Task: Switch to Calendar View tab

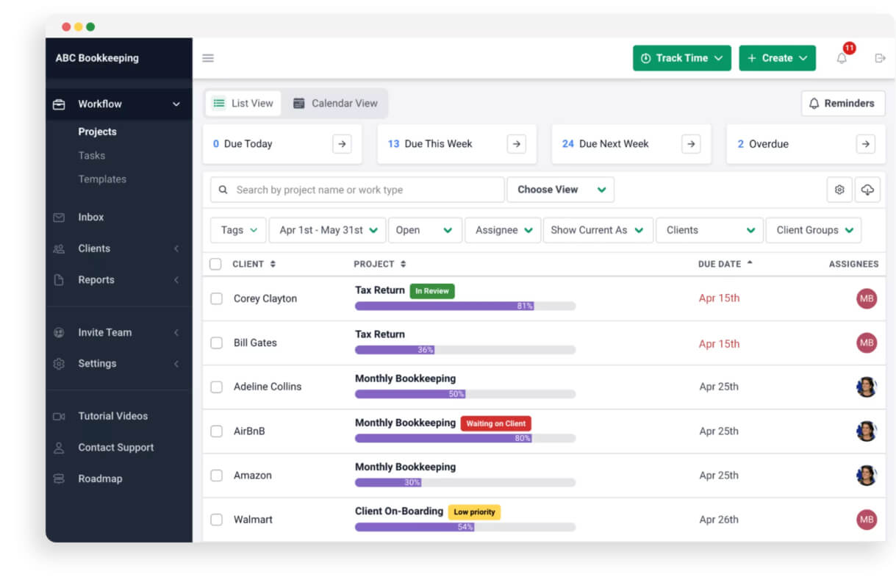Action: [335, 104]
